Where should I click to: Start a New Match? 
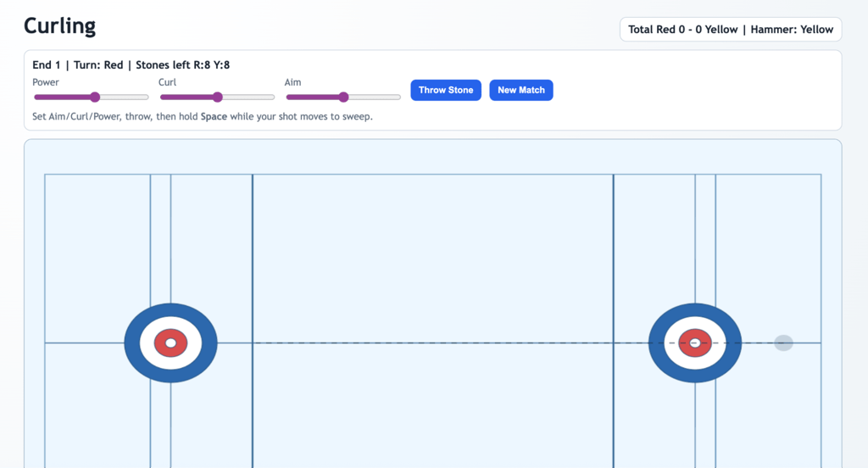[x=521, y=90]
